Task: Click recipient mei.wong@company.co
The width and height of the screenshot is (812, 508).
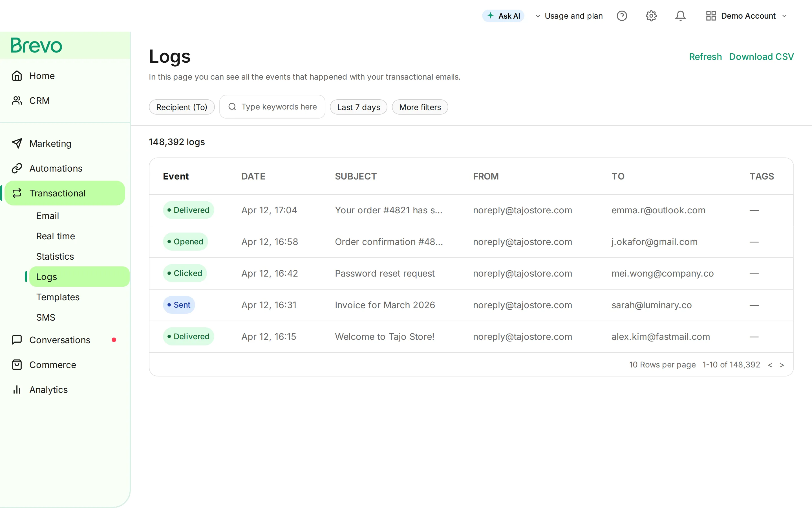Action: (x=662, y=273)
